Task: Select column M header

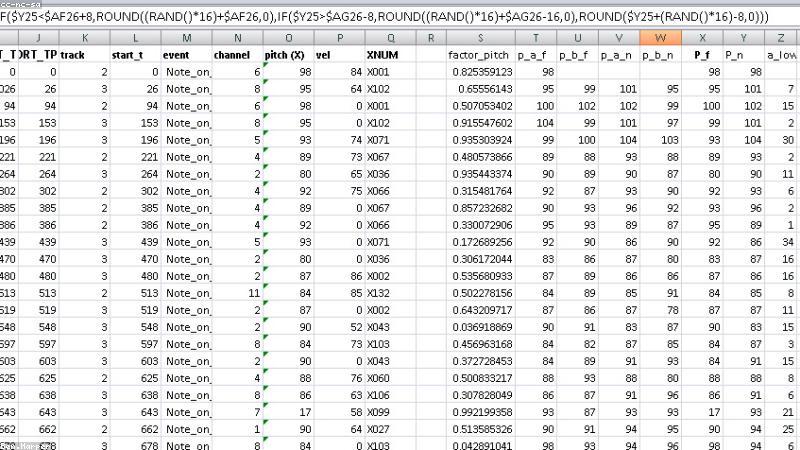Action: pyautogui.click(x=187, y=38)
